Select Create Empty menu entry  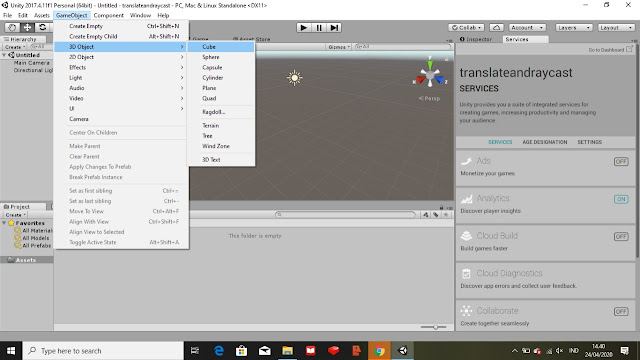tap(122, 26)
